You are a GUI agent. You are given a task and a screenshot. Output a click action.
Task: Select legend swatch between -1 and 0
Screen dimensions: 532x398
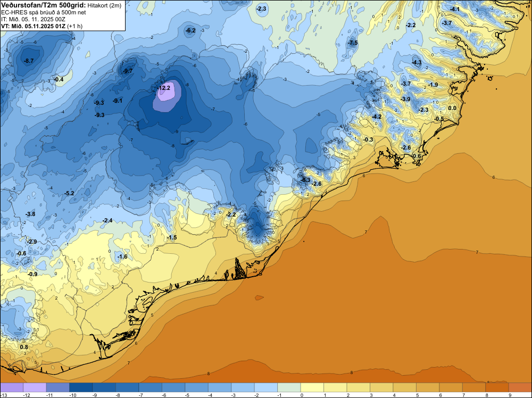point(289,387)
